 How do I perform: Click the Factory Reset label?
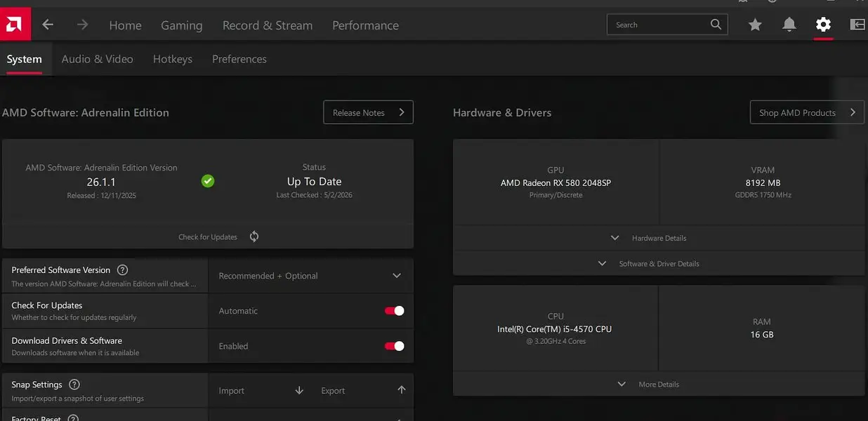click(37, 418)
